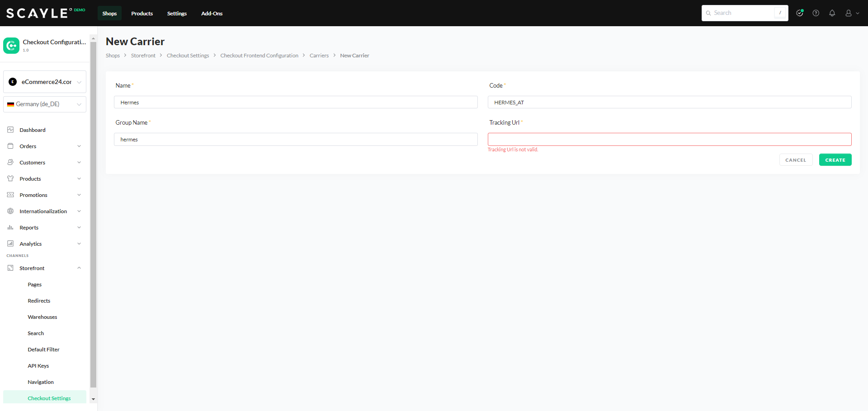The height and width of the screenshot is (411, 868).
Task: Open the Add-Ons top menu
Action: (212, 14)
